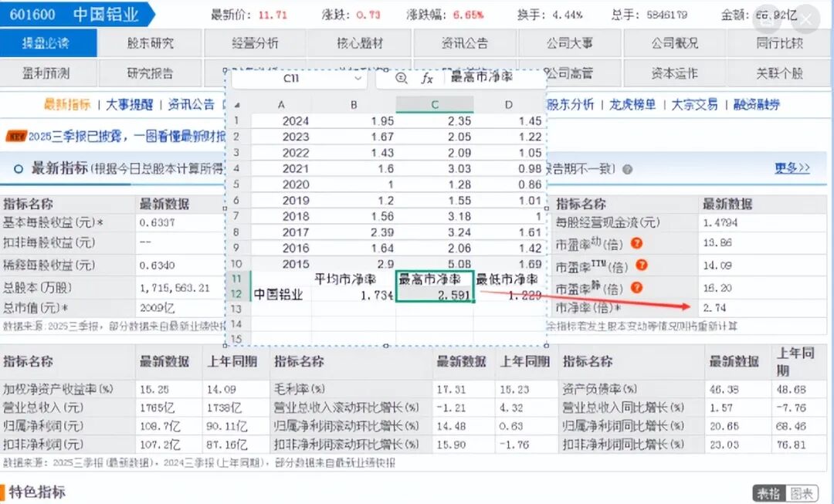Image resolution: width=834 pixels, height=504 pixels.
Task: Select the 最低市净率 cell
Action: click(x=509, y=279)
